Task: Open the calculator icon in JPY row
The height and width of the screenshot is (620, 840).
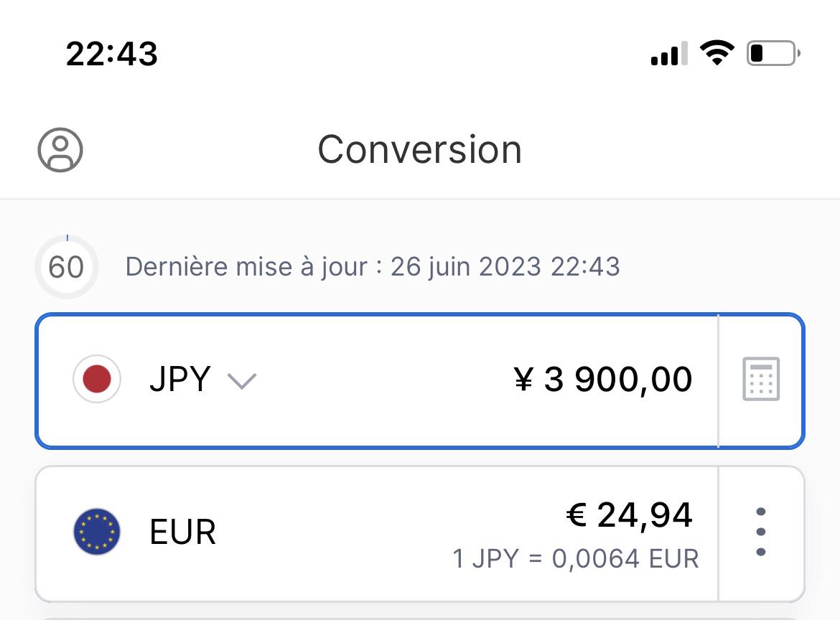Action: [761, 379]
